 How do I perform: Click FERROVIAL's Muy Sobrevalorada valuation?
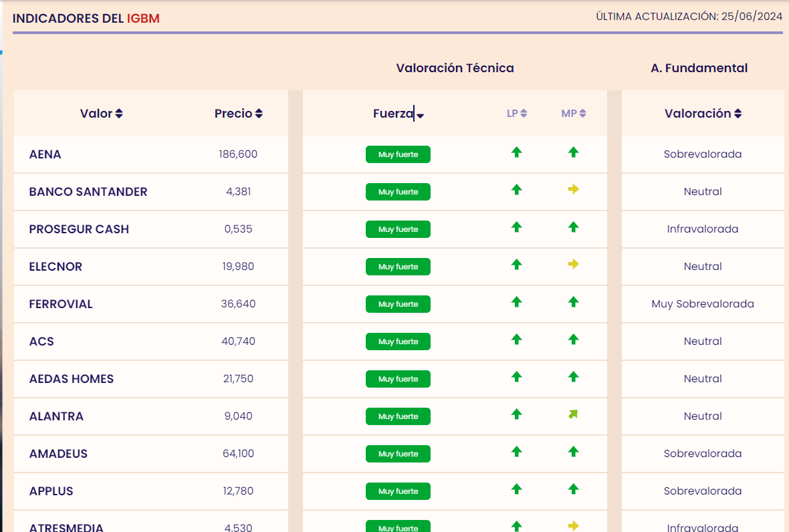[x=703, y=304]
